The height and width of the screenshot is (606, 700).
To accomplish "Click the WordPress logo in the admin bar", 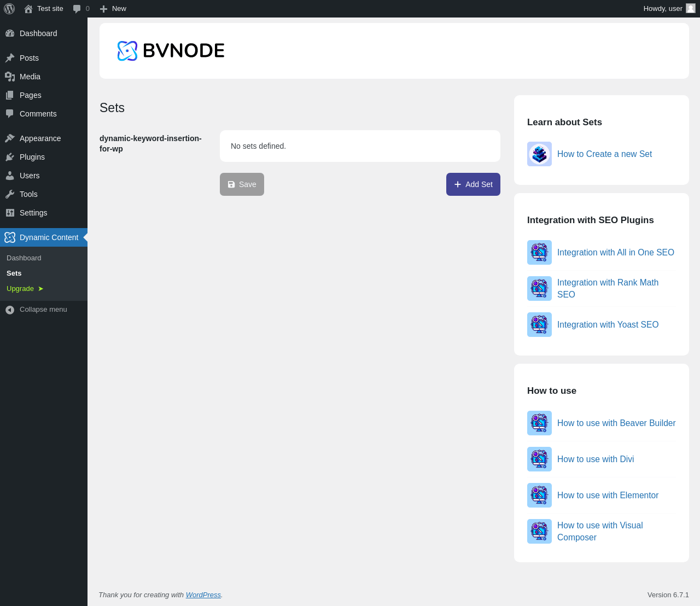I will 9,9.
